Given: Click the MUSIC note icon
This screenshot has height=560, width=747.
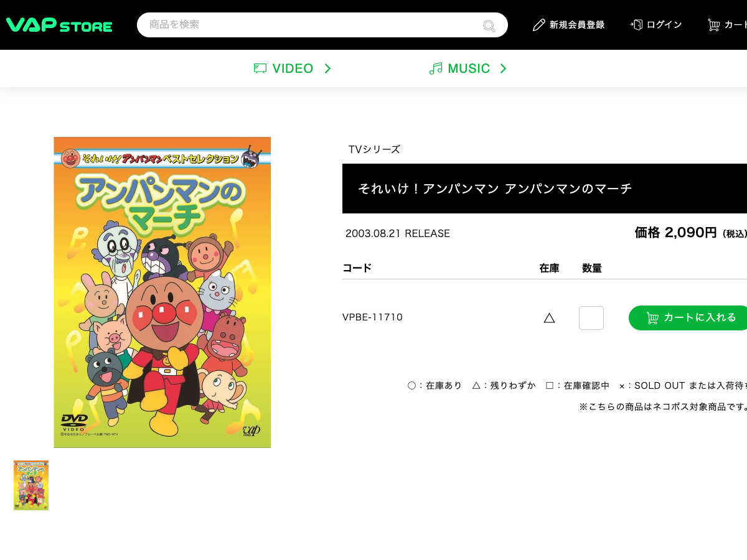Looking at the screenshot, I should [x=436, y=68].
